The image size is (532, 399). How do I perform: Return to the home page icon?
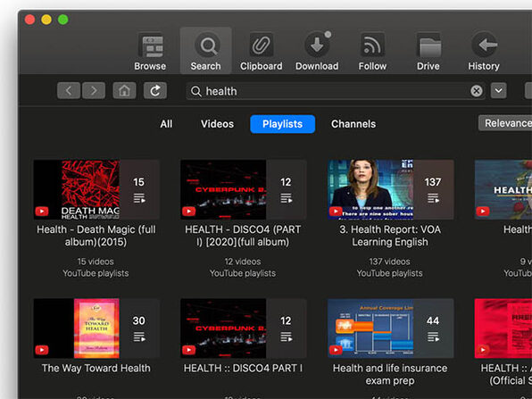click(124, 90)
